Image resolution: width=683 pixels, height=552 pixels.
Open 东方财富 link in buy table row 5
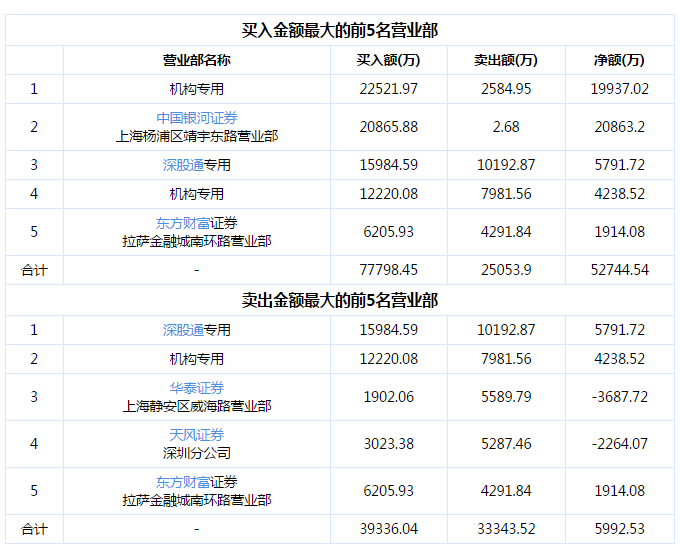pyautogui.click(x=183, y=223)
